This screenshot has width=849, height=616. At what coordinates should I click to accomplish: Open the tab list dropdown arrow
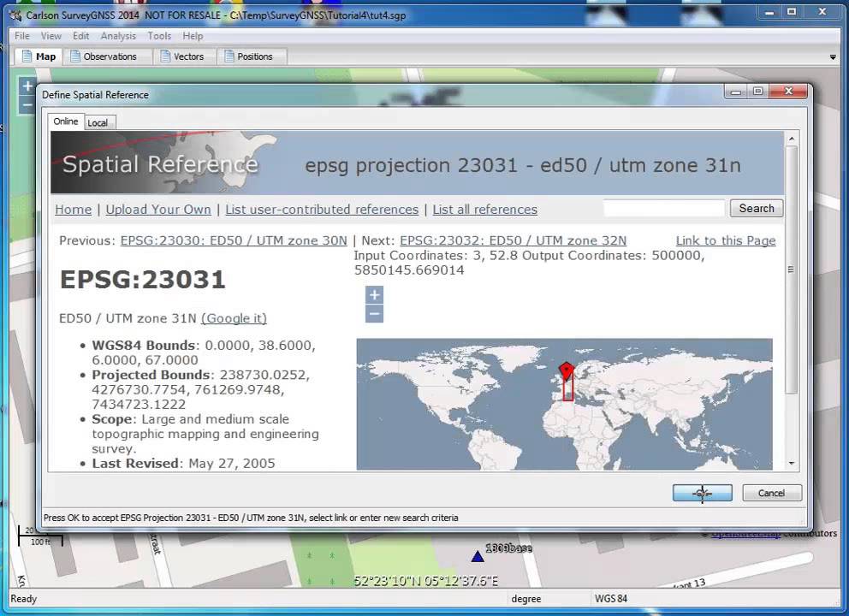[833, 57]
